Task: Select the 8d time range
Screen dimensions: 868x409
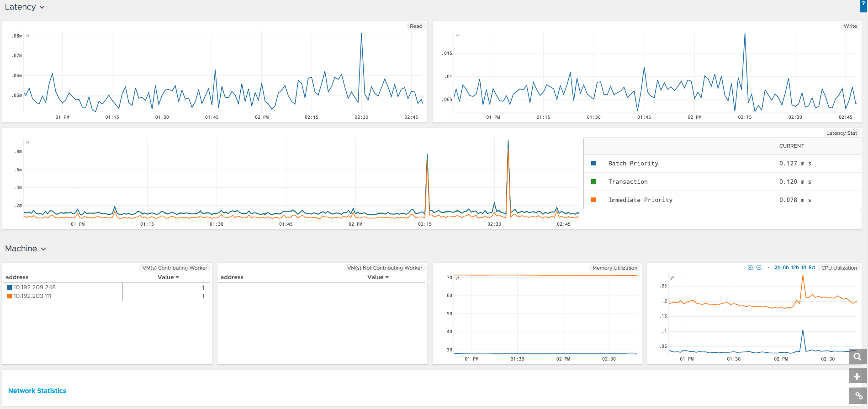Action: [812, 268]
